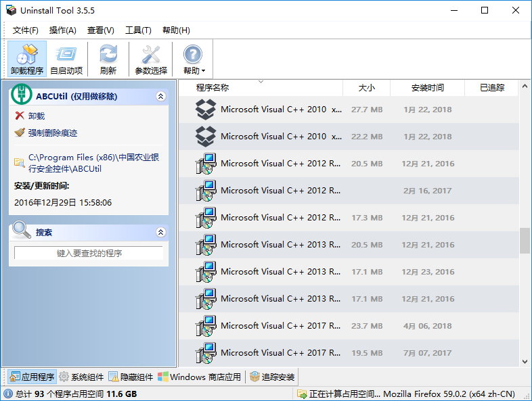The image size is (532, 401).
Task: Click the 系统组件 gear icon
Action: (64, 377)
